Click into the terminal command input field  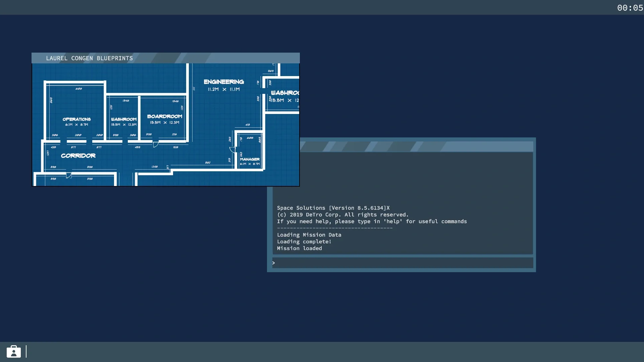point(402,263)
